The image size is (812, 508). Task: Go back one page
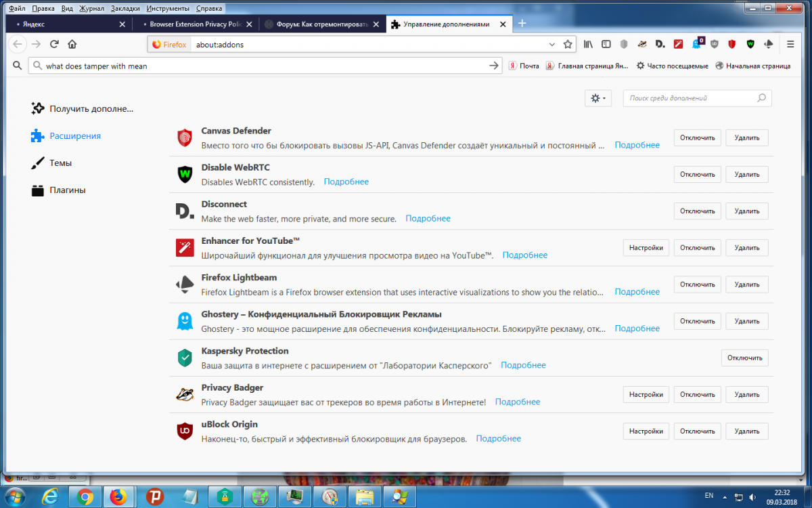17,44
